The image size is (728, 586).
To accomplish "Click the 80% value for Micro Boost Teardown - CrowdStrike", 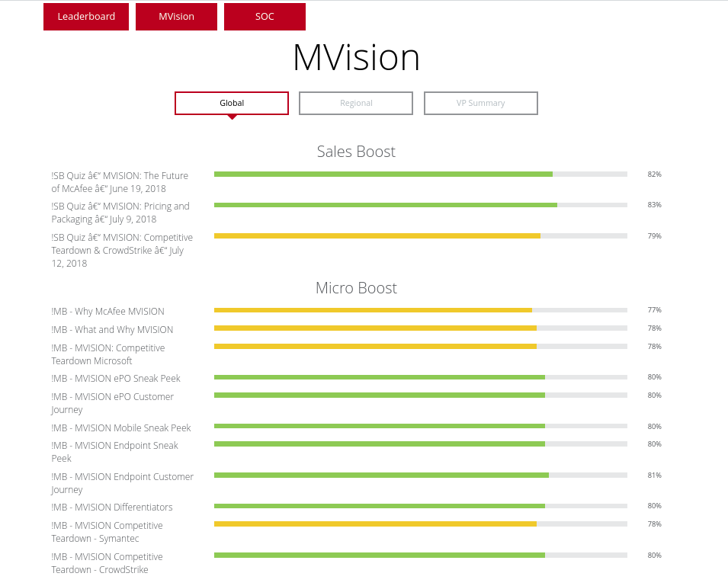I will pos(654,556).
